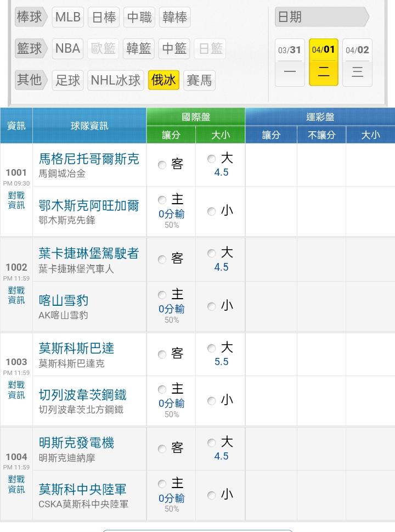Select the 中職 league filter
The width and height of the screenshot is (395, 532).
pos(139,17)
